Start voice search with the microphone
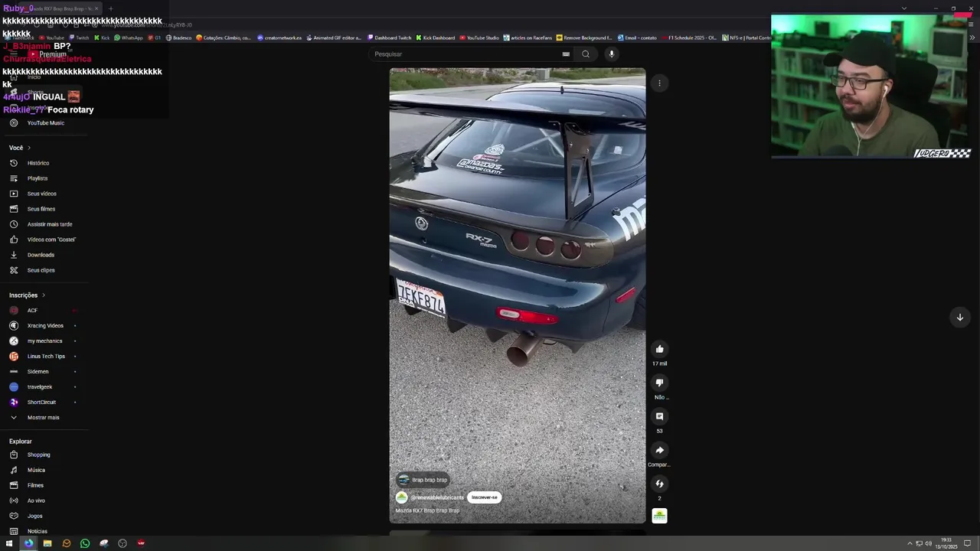Screen dimensions: 980x551 point(611,54)
